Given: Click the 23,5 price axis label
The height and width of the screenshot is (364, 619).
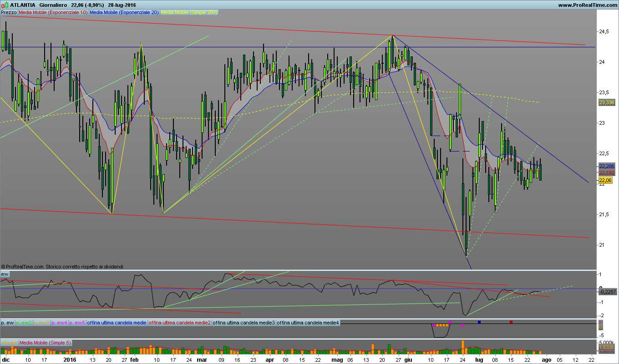Looking at the screenshot, I should (604, 92).
